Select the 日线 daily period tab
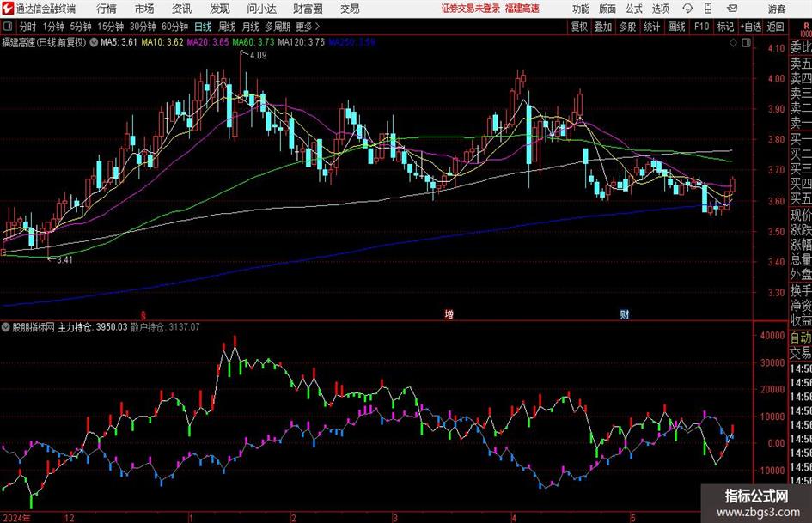Screen dimensions: 812x523 click(203, 27)
